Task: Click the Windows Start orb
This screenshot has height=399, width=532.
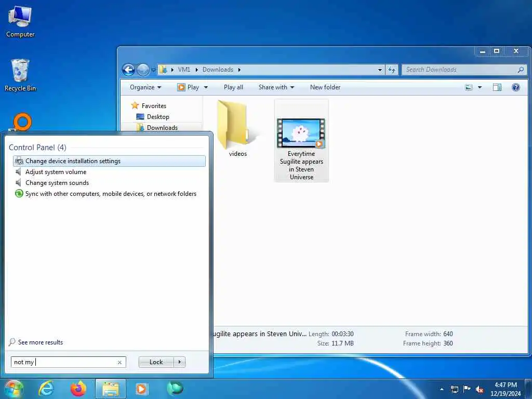Action: tap(14, 389)
